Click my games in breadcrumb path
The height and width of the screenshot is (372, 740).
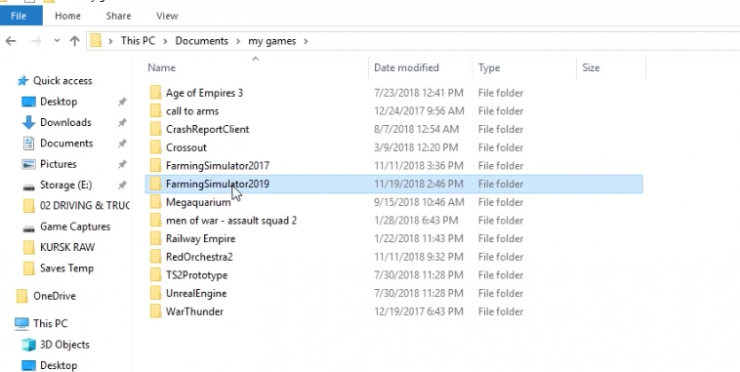272,41
